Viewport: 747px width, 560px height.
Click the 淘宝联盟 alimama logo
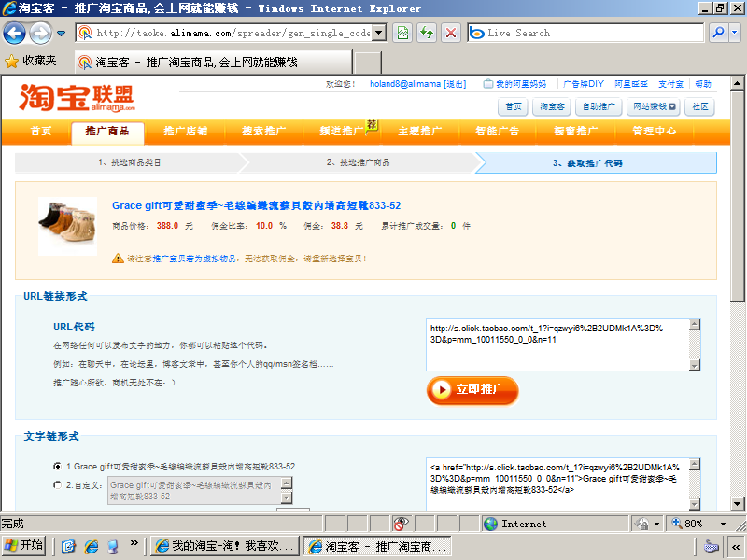(x=78, y=98)
